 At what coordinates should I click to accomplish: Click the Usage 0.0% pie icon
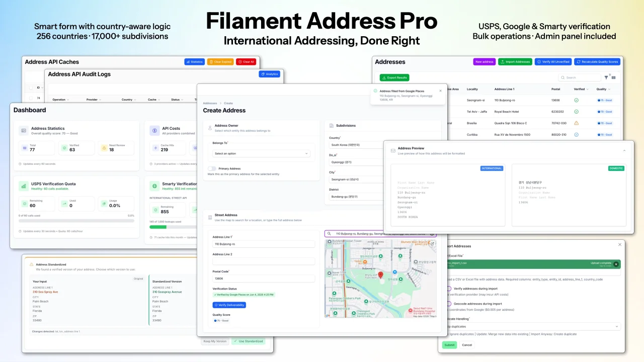point(104,204)
